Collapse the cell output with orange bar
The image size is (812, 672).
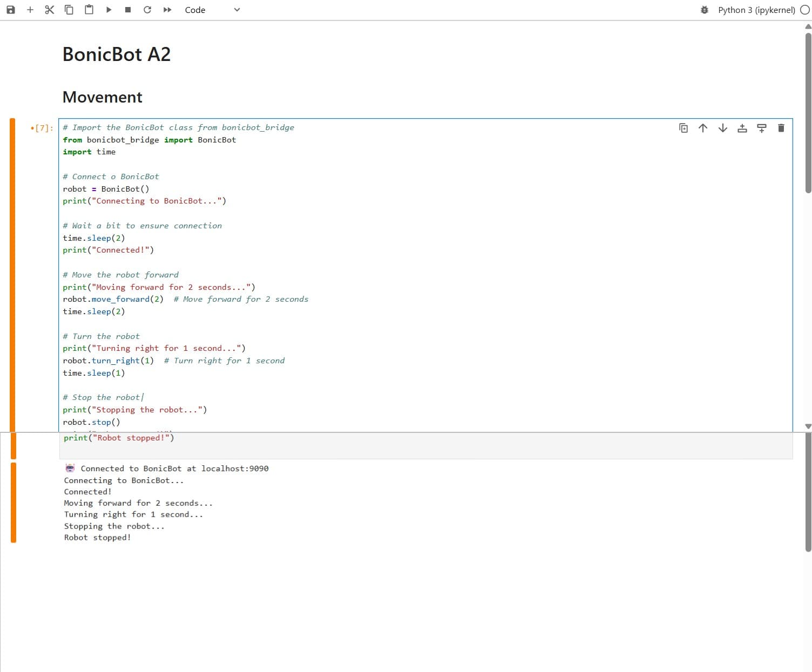tap(13, 502)
